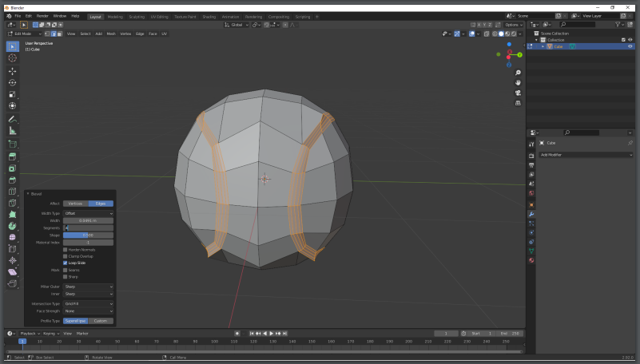The height and width of the screenshot is (364, 640).
Task: Toggle camera view with camera gizmo
Action: pos(518,93)
